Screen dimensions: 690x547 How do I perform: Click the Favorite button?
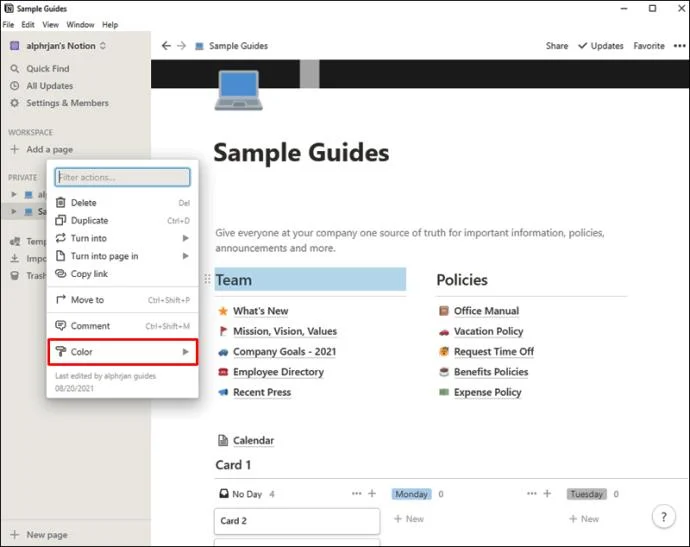point(649,46)
